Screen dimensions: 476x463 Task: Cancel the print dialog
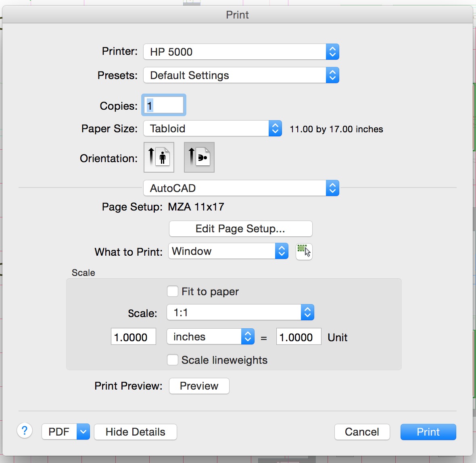point(362,432)
